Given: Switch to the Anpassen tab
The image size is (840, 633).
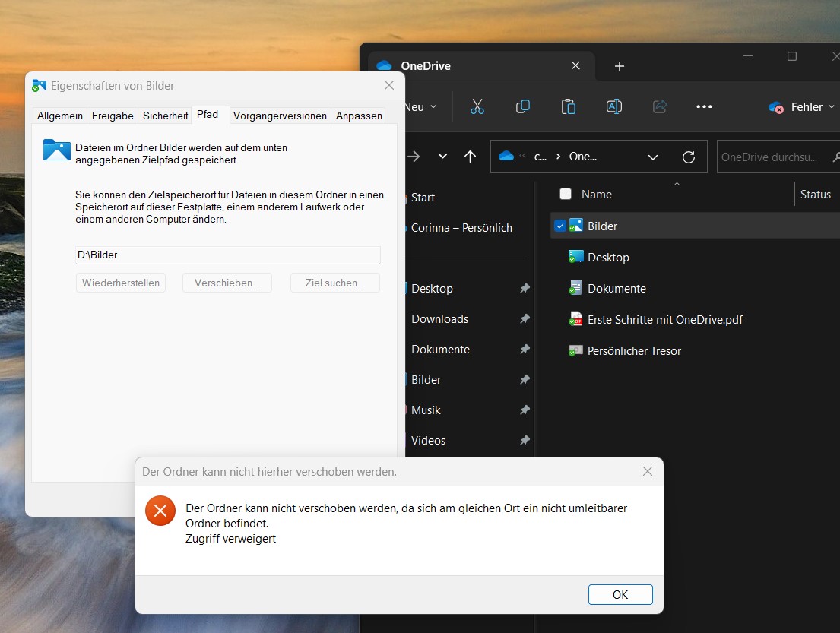Looking at the screenshot, I should point(359,116).
